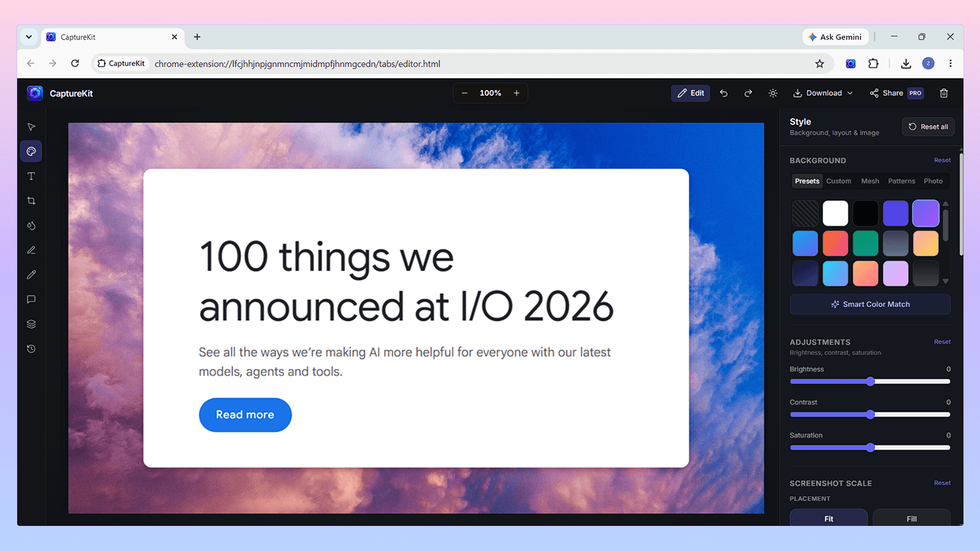Click the Brightness slider handle

(870, 381)
